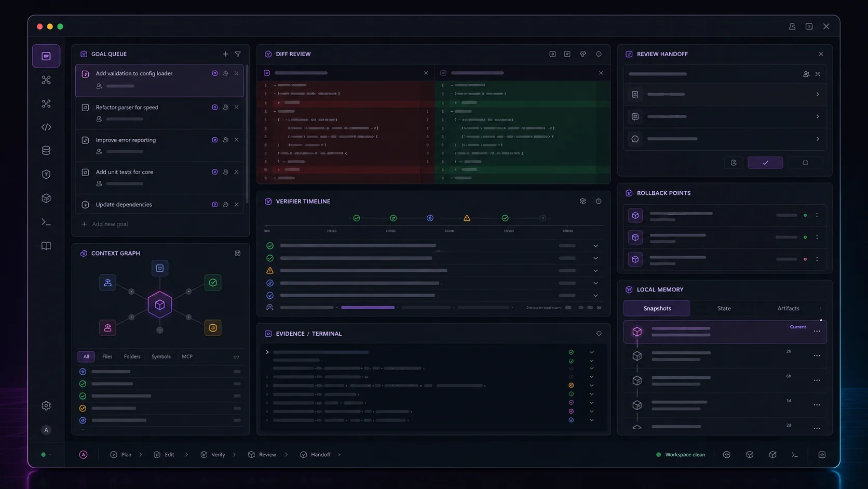This screenshot has width=868, height=489.
Task: Click the purple checkmark approve button
Action: coord(765,163)
